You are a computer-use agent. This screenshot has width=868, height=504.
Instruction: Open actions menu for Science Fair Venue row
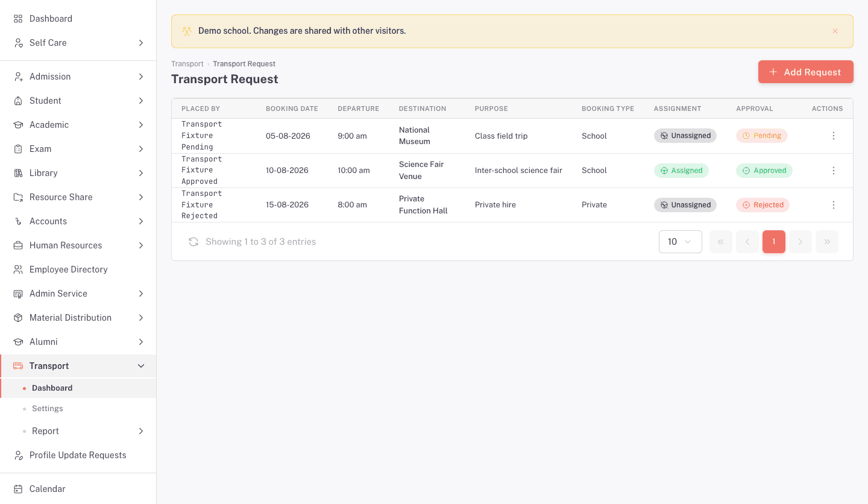pyautogui.click(x=834, y=171)
